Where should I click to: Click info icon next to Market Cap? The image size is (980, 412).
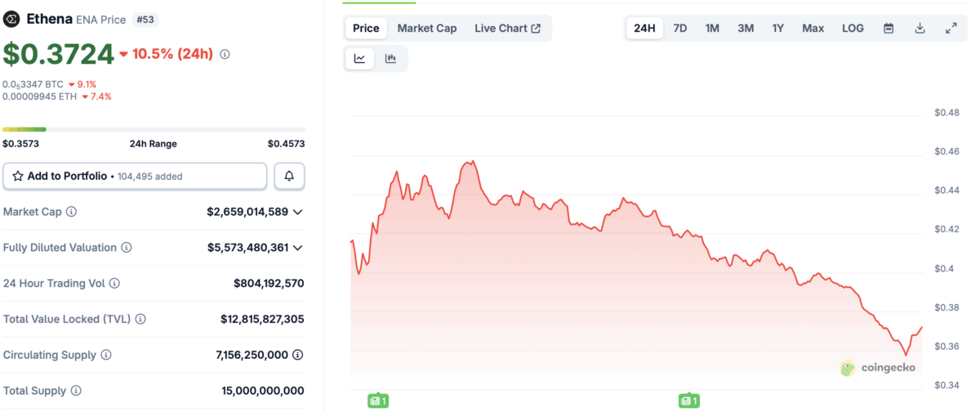[x=72, y=212]
